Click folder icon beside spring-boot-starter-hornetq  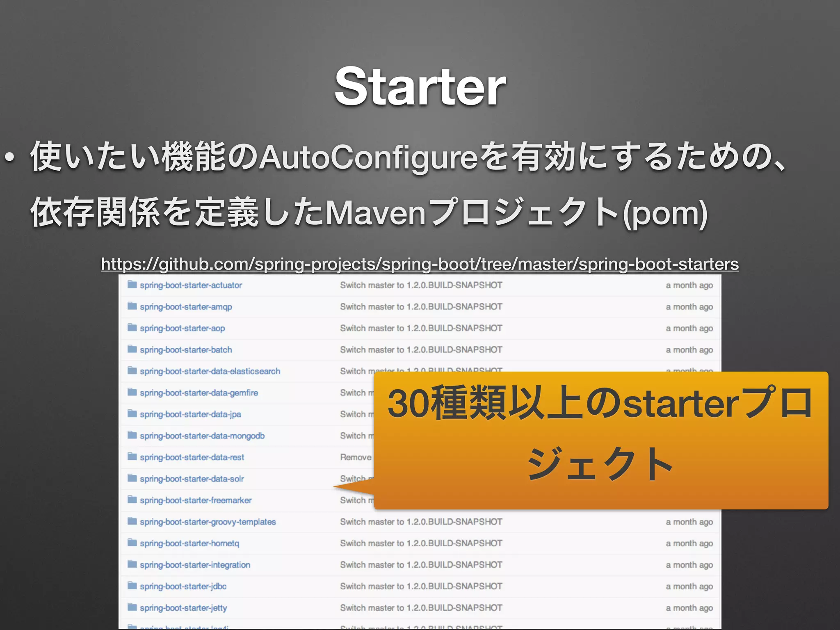[132, 543]
